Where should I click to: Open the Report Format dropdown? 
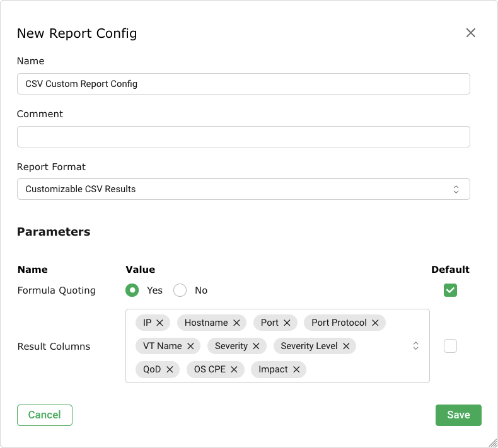(x=243, y=189)
